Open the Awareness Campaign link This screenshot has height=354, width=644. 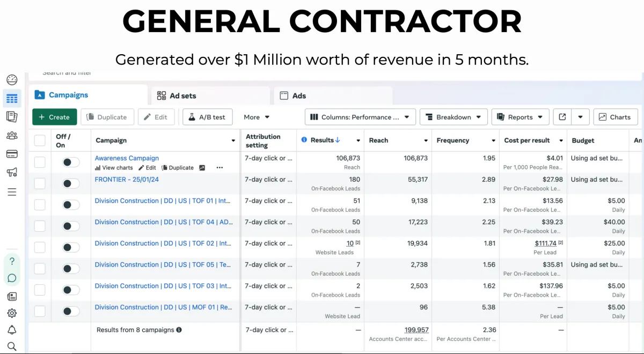(127, 158)
